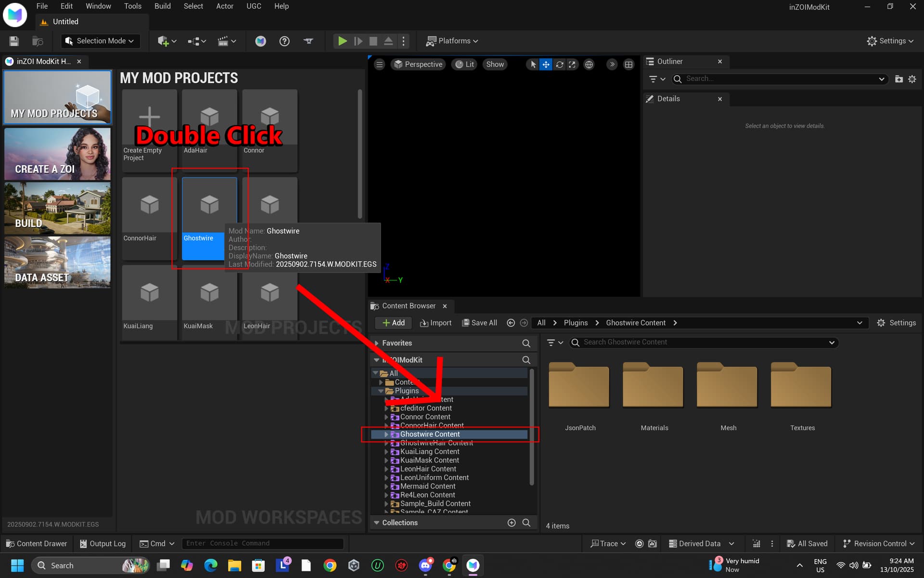Click the help question mark toolbar icon
The width and height of the screenshot is (924, 578).
[x=284, y=41]
